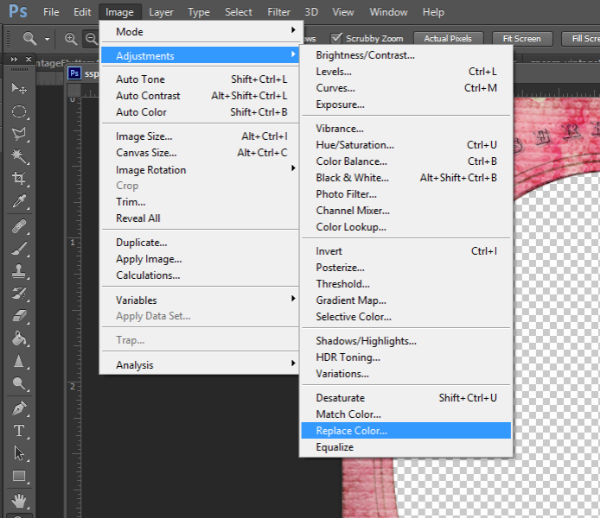This screenshot has height=518, width=600.
Task: Toggle the Scrubby Zoom checkbox
Action: coord(336,38)
